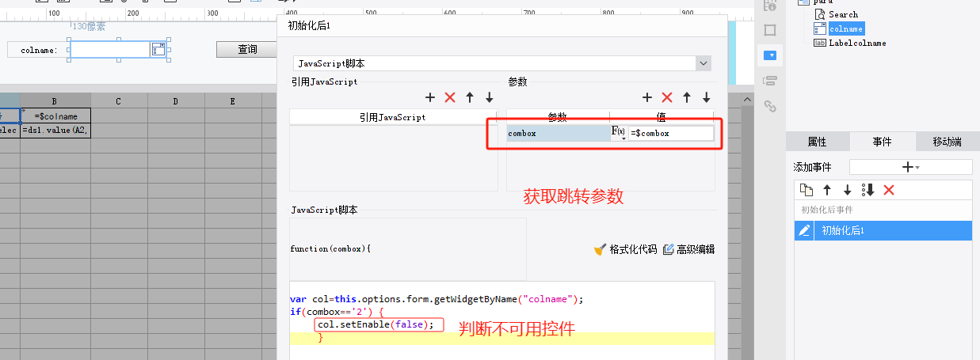Screen dimensions: 980x360
Task: Switch to the 事件 events tab
Action: tap(882, 142)
